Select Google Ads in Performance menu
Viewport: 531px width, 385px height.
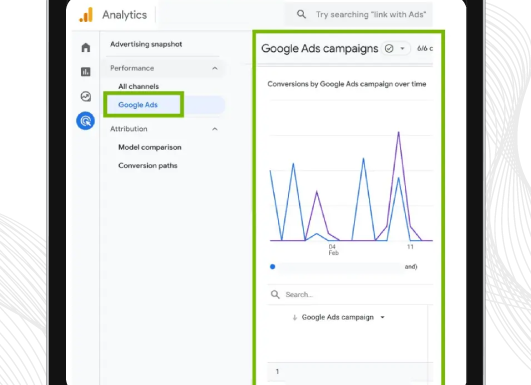pos(138,105)
